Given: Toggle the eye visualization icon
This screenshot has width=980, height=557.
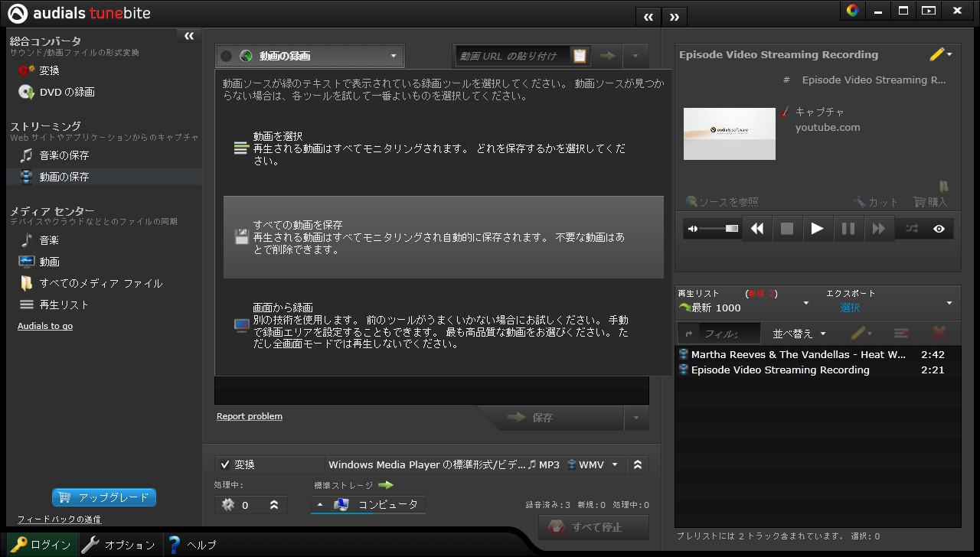Looking at the screenshot, I should click(x=939, y=229).
